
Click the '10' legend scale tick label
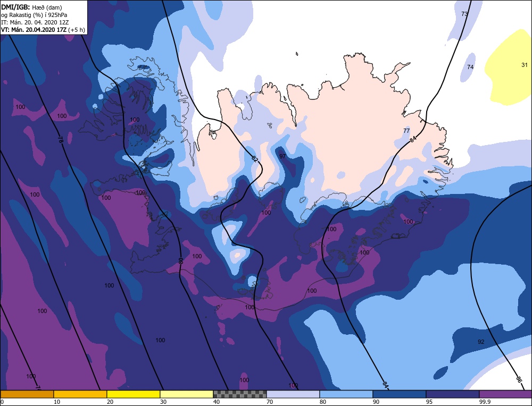(57, 402)
